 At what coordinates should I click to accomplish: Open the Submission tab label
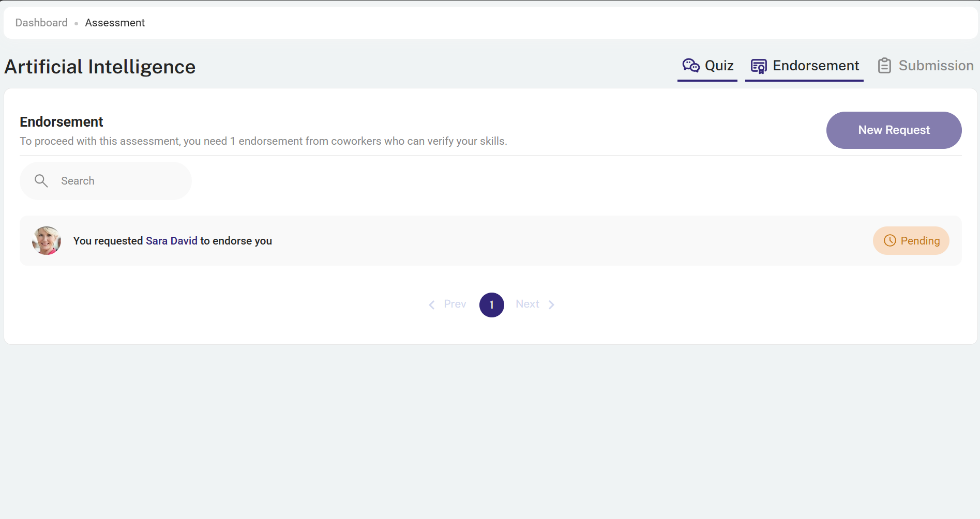[x=936, y=66]
